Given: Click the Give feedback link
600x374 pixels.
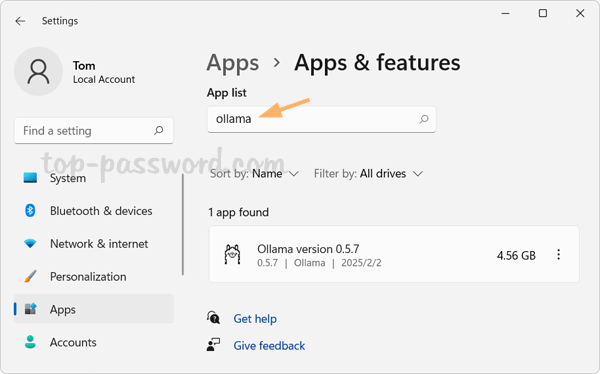Looking at the screenshot, I should tap(269, 346).
